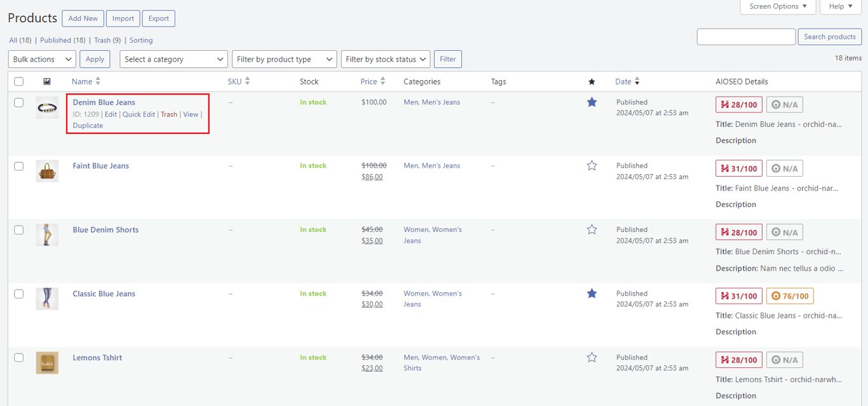Image resolution: width=868 pixels, height=406 pixels.
Task: Sort products by the Name column arrows
Action: pyautogui.click(x=98, y=81)
